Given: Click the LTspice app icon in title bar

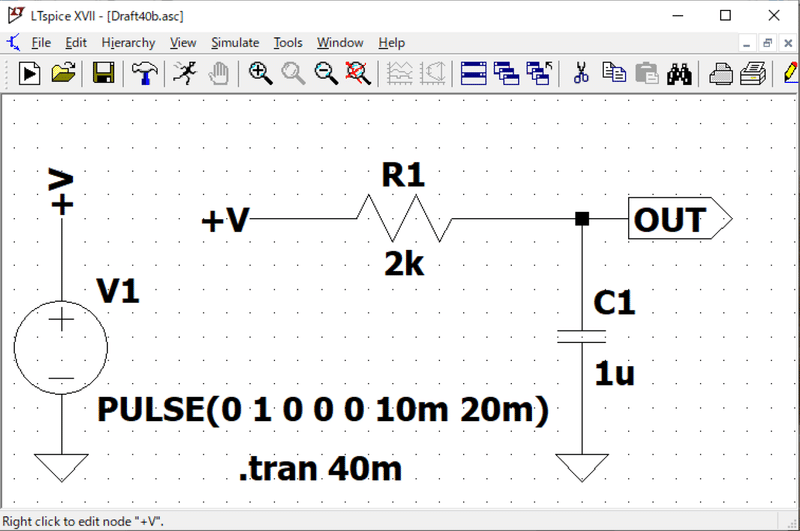Looking at the screenshot, I should click(15, 15).
